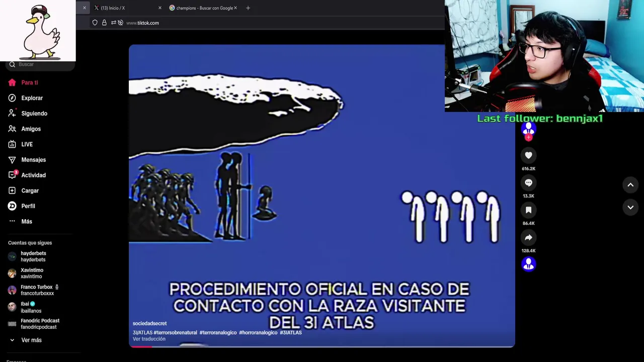Open the Para ti home feed

pyautogui.click(x=30, y=82)
